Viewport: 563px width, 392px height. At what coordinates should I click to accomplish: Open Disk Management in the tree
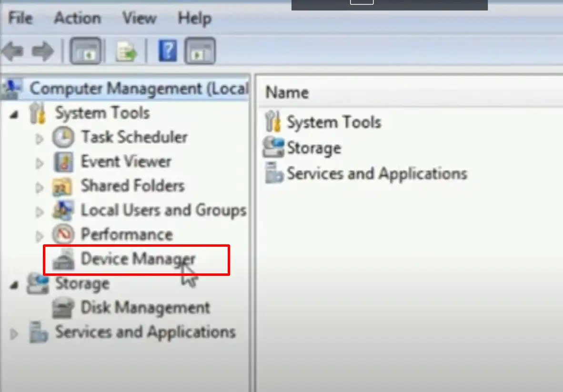145,308
